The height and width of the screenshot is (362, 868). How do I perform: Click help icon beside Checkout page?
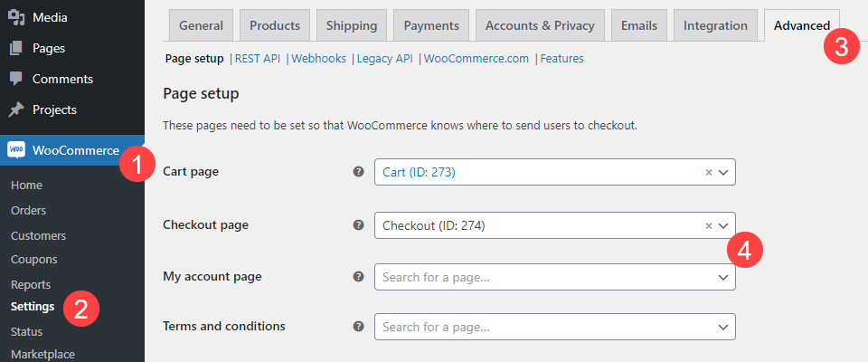358,225
